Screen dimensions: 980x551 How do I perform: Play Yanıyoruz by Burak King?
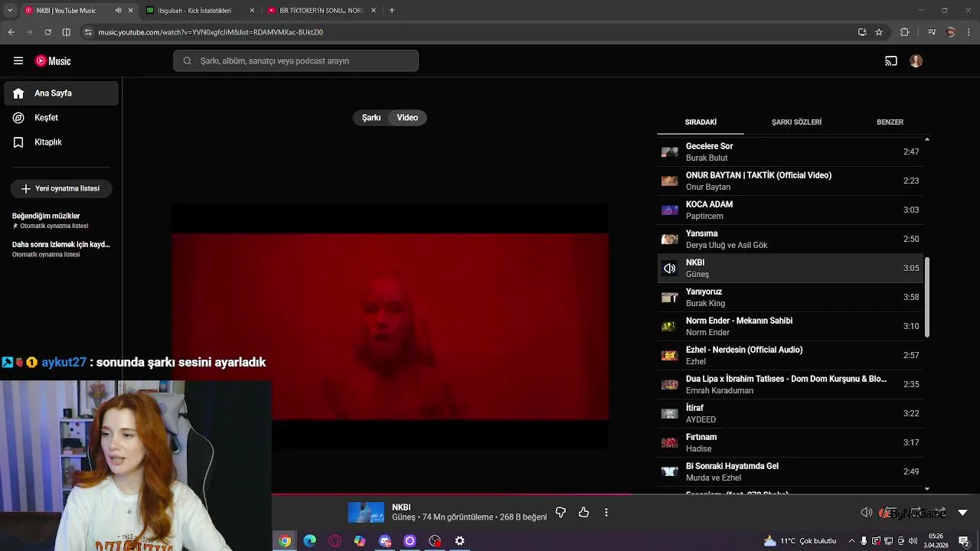790,297
